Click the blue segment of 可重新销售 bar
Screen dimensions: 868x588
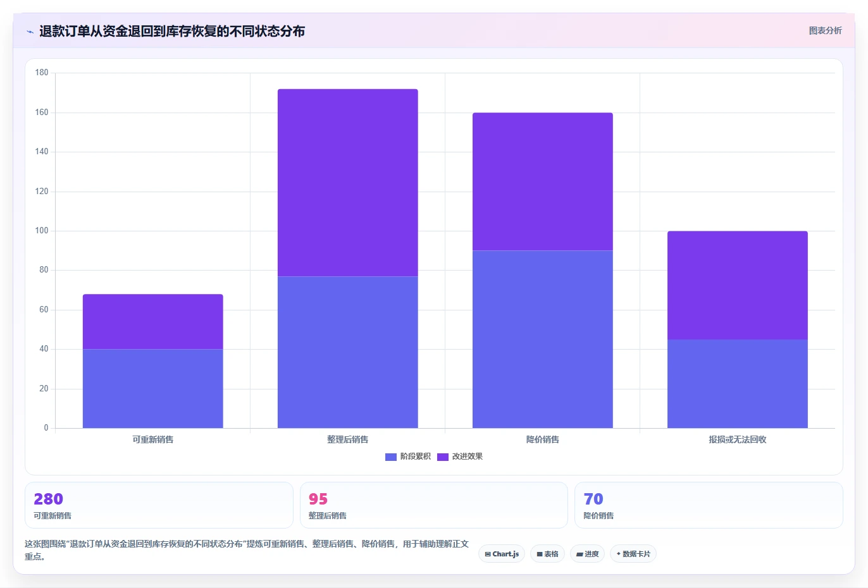[x=153, y=389]
